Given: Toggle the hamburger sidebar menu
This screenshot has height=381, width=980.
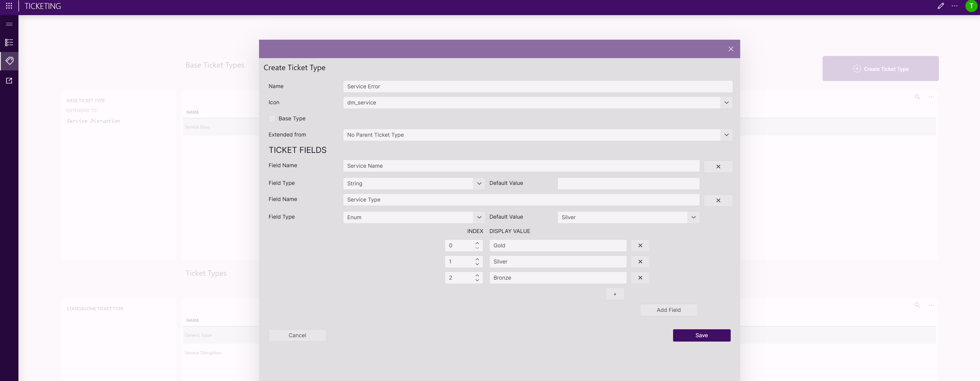Looking at the screenshot, I should click(9, 24).
